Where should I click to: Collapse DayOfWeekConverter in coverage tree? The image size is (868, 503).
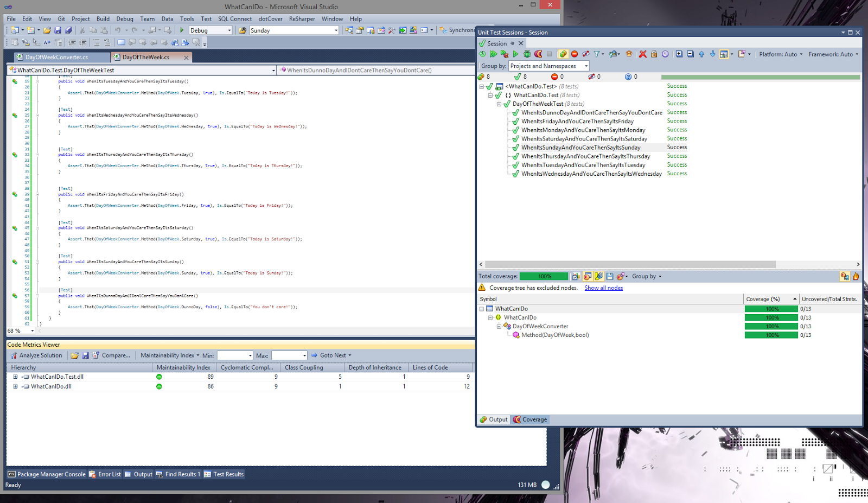click(499, 326)
